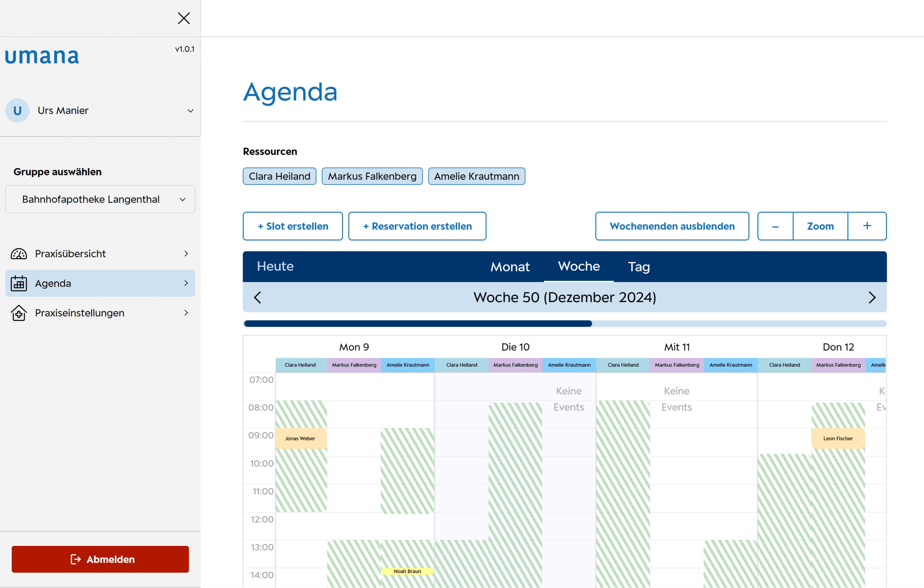Open Praxiseinstellungen menu item
Screen dimensions: 924x588
[100, 313]
